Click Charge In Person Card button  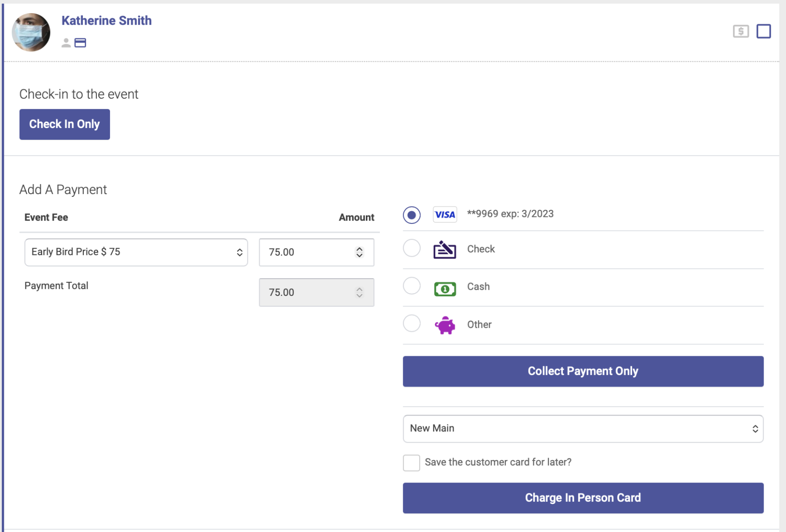(x=583, y=498)
